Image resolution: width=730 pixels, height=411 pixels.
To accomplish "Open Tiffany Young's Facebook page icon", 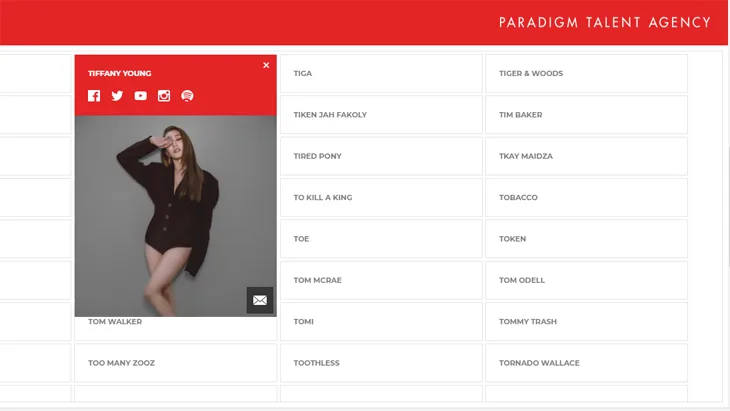I will point(94,96).
